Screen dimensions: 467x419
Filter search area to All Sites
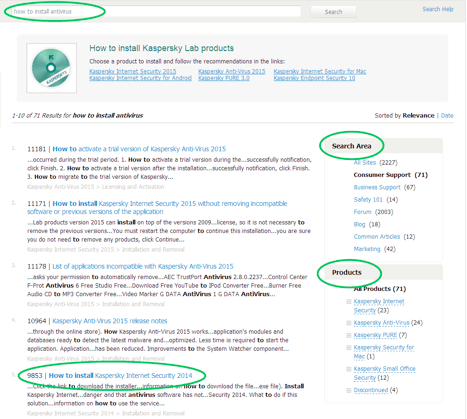tap(365, 163)
